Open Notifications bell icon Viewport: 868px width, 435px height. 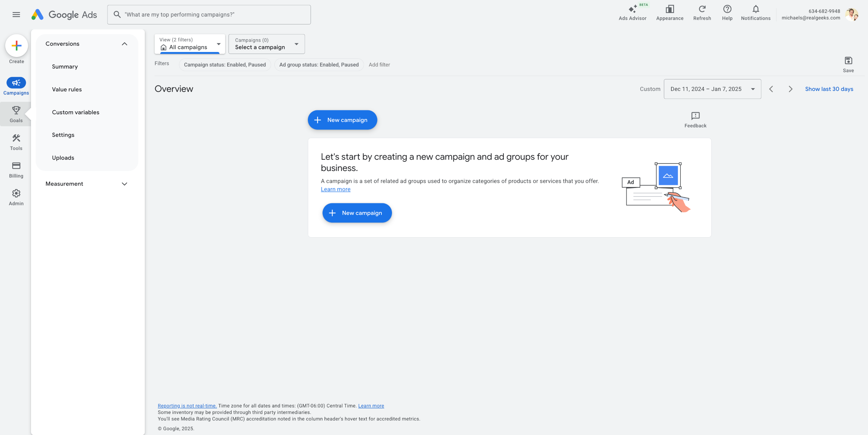coord(755,10)
